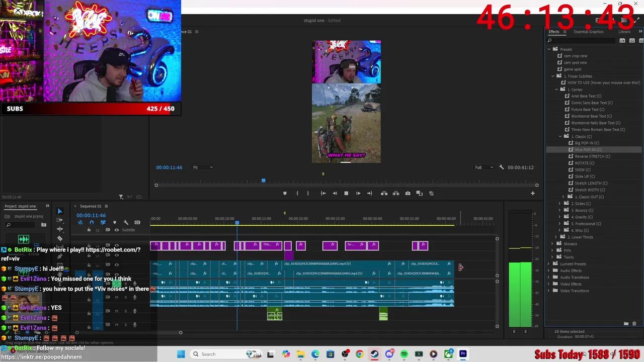Select the Ripple Edit tool

(x=59, y=229)
